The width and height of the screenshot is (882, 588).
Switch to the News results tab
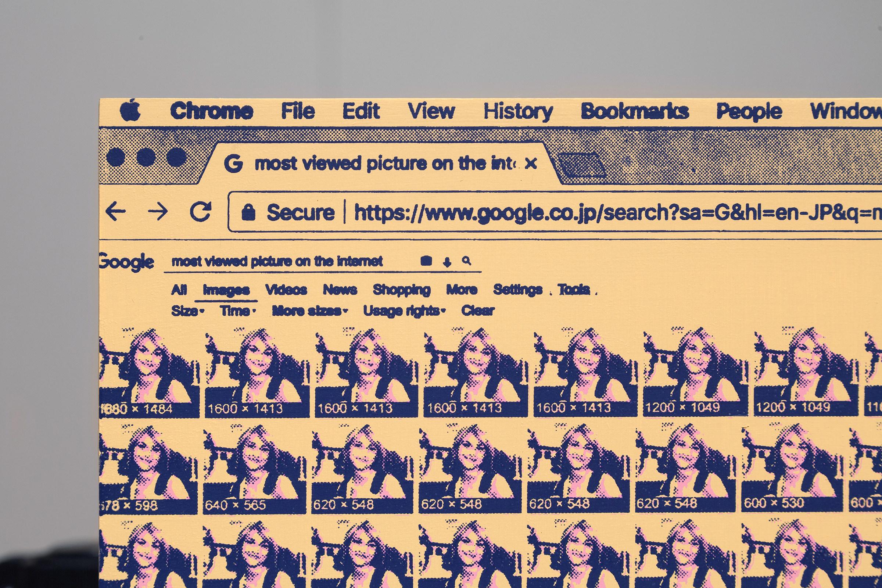point(340,290)
